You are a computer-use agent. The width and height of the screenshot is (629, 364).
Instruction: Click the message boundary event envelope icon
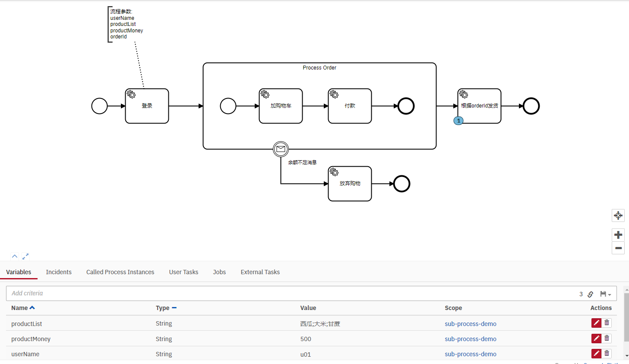click(x=281, y=149)
